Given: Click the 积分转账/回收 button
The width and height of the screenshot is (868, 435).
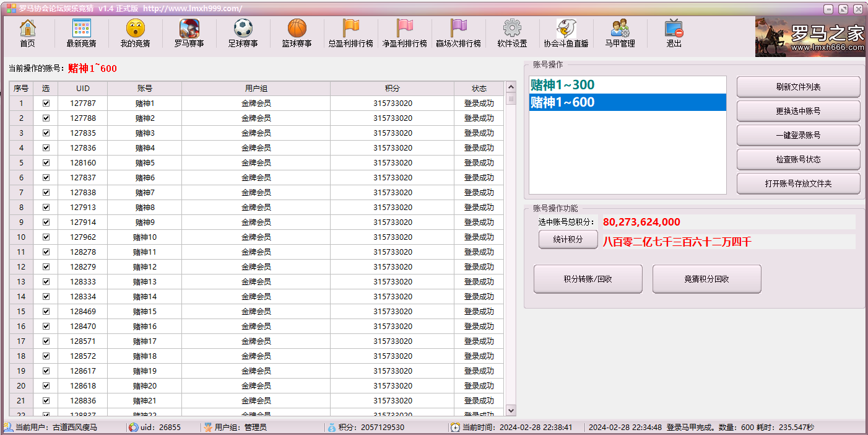Looking at the screenshot, I should point(588,279).
